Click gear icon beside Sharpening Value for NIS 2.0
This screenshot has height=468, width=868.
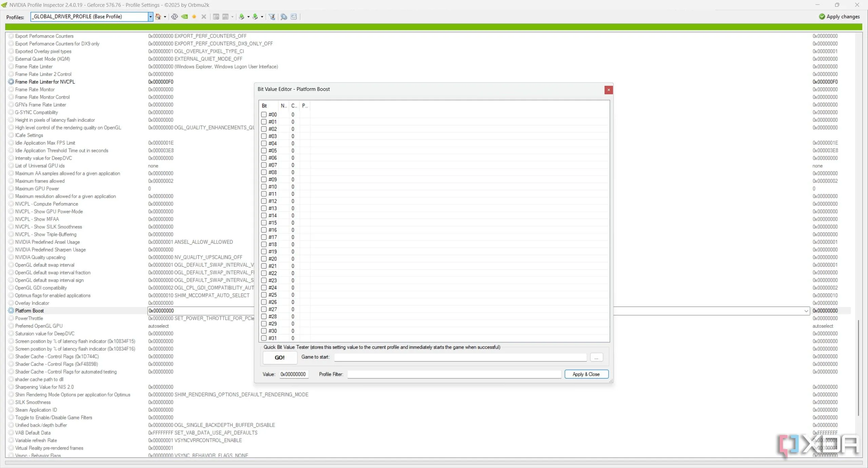(11, 387)
